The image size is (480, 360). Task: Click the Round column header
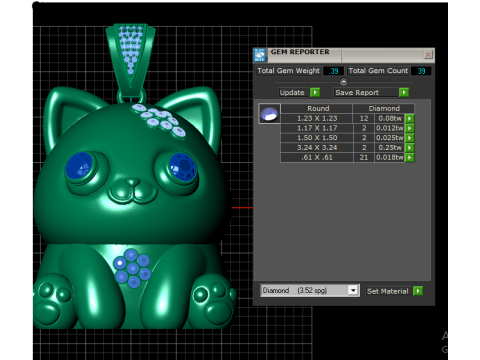tap(317, 108)
